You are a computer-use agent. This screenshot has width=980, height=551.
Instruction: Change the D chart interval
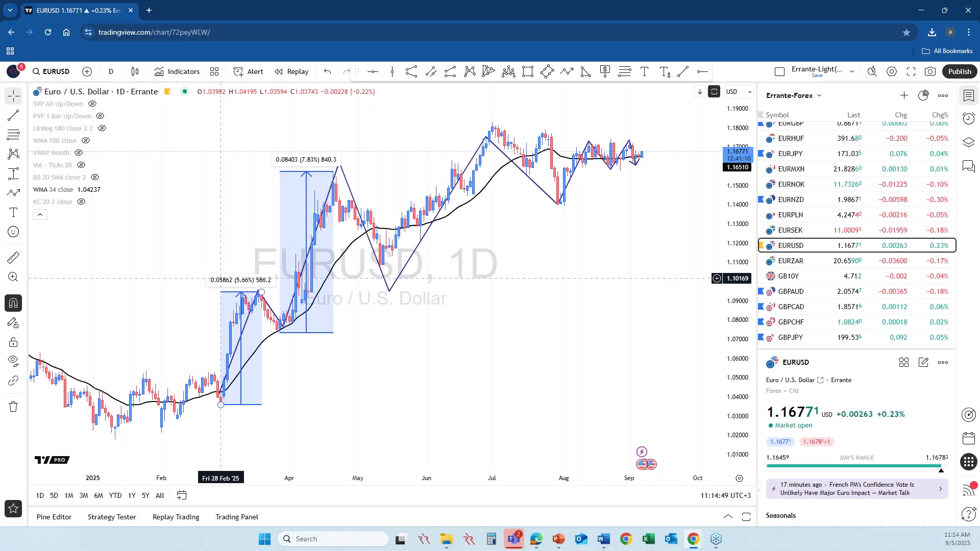point(111,71)
